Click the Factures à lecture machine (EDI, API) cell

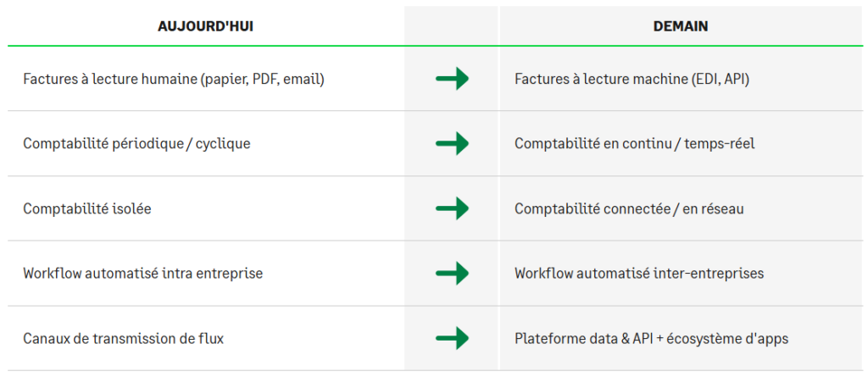[x=632, y=80]
